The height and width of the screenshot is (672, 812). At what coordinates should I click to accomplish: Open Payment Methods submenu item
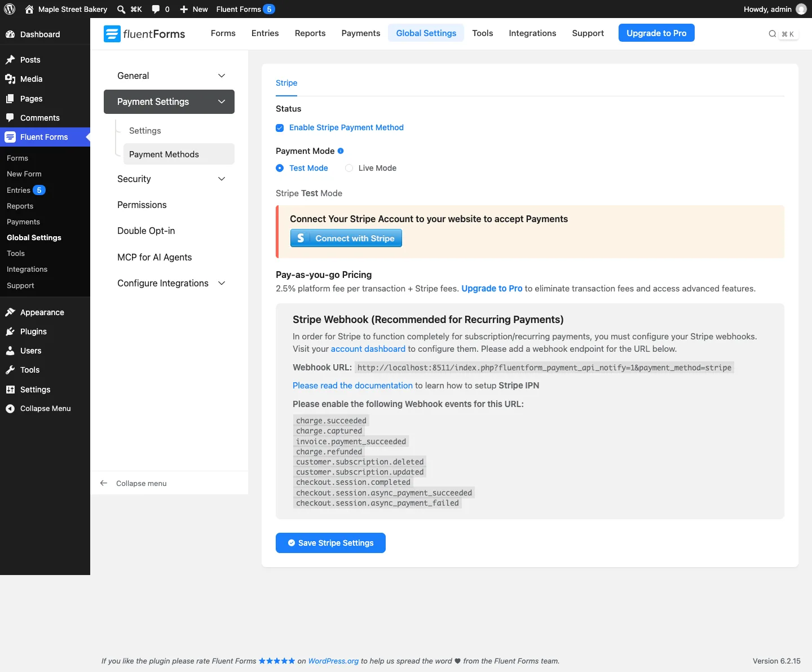pos(179,154)
